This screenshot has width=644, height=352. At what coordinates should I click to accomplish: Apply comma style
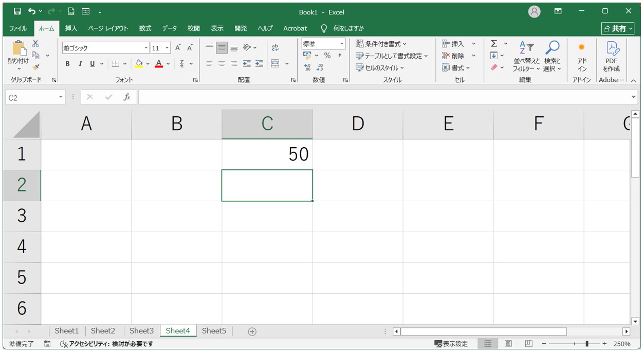tap(339, 56)
